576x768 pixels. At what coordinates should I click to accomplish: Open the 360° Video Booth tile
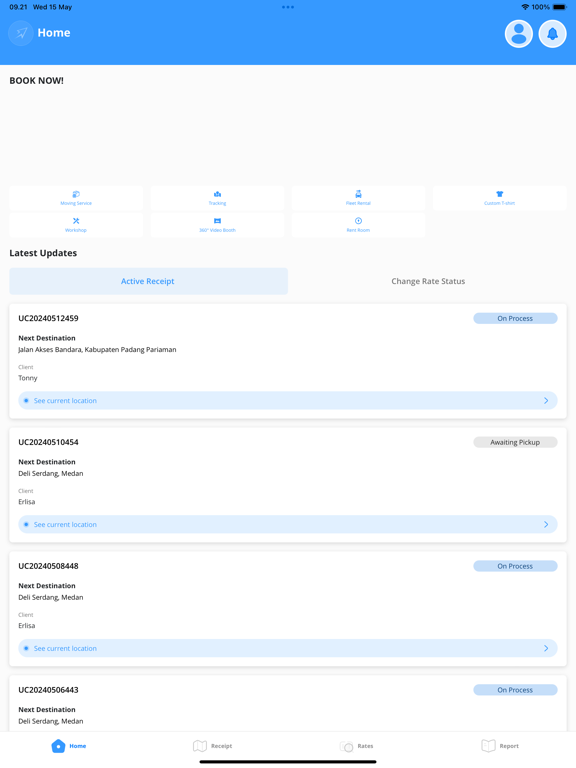217,225
